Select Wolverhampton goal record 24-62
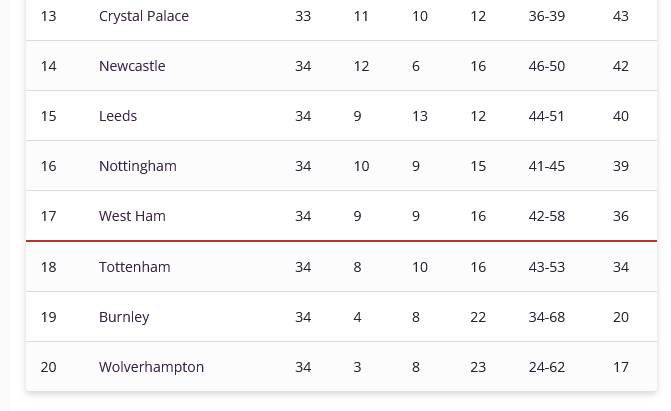671x411 pixels. coord(546,367)
